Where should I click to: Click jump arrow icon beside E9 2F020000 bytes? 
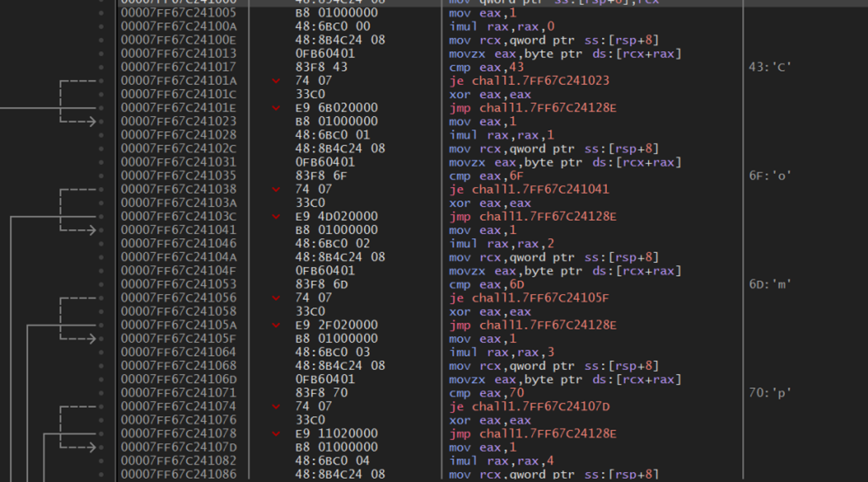(x=276, y=325)
